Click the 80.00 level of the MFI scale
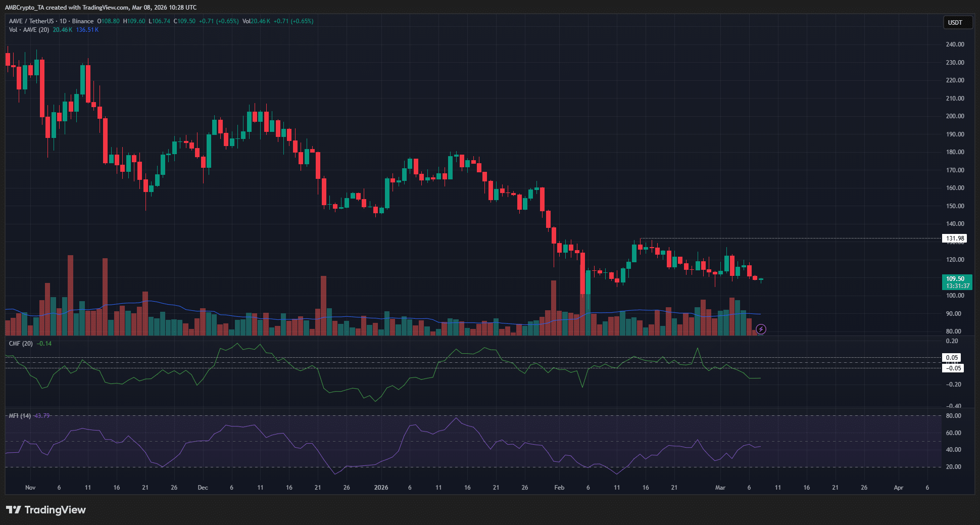The image size is (980, 525). pyautogui.click(x=953, y=415)
